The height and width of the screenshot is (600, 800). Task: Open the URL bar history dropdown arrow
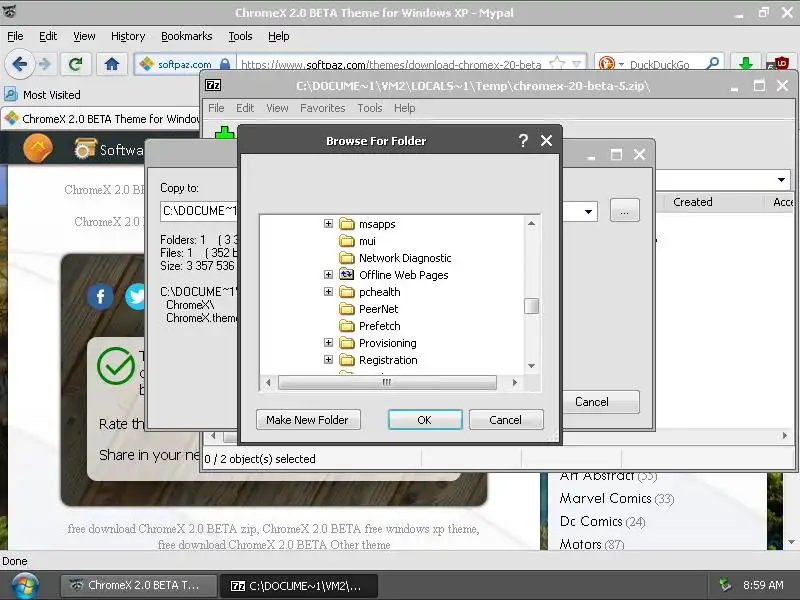577,64
